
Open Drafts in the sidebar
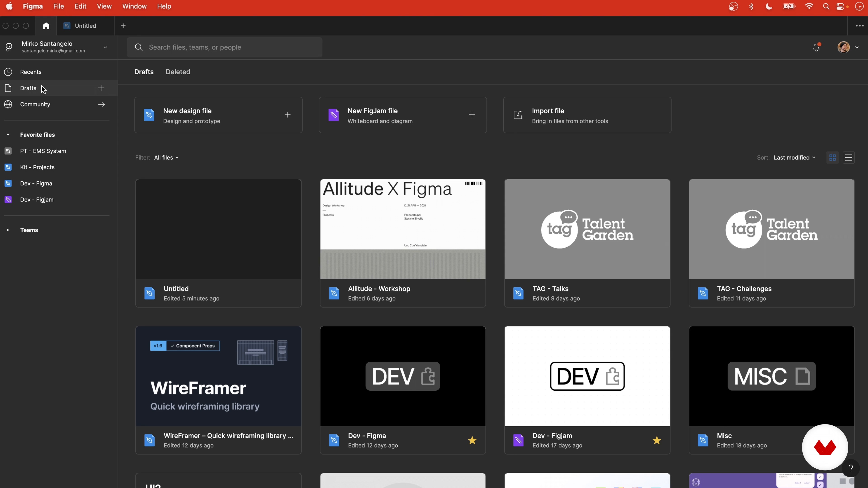click(59, 88)
